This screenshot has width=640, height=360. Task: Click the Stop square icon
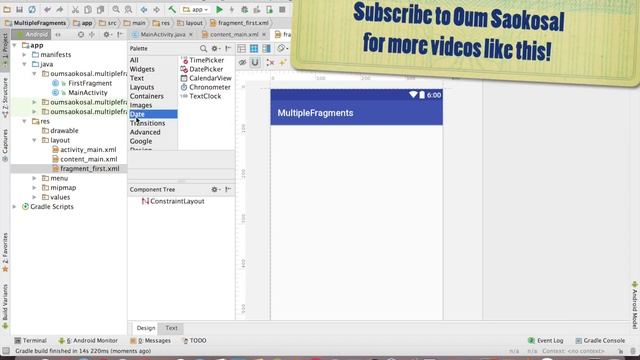pos(282,9)
